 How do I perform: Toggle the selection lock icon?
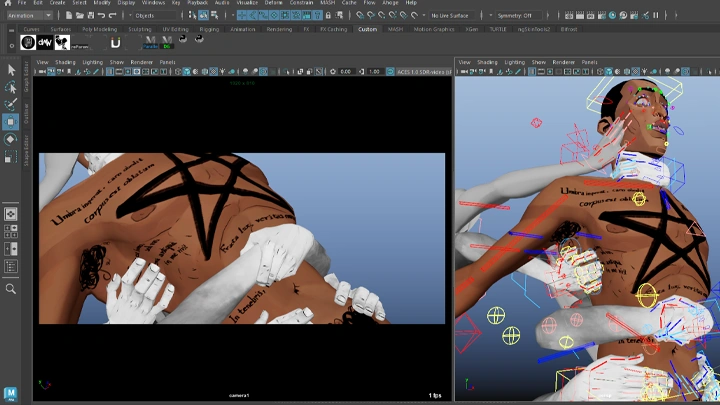(328, 15)
